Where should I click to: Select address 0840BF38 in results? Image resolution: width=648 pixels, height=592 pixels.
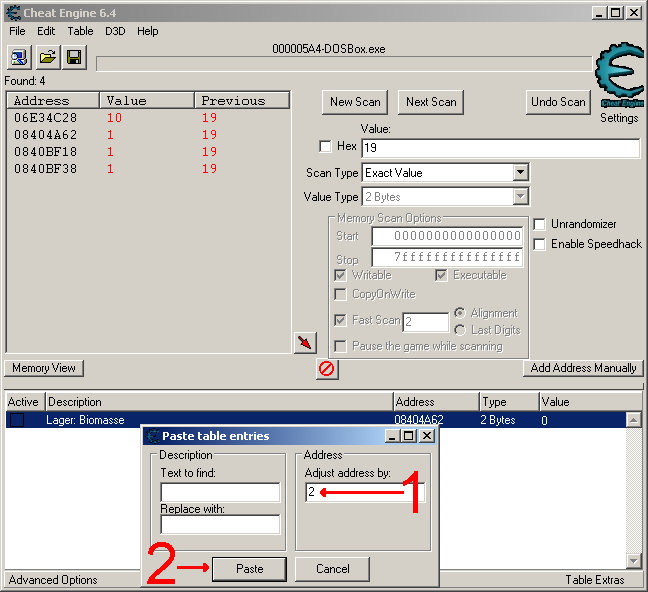click(45, 169)
